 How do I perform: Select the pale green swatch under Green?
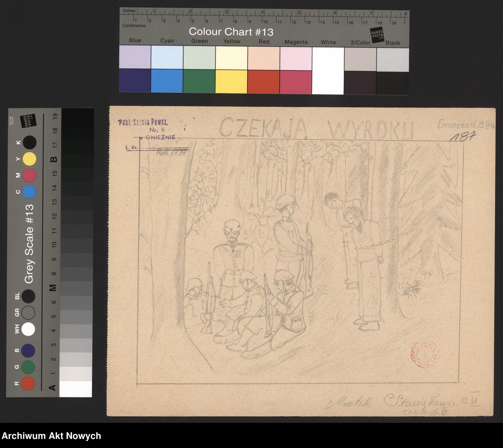(199, 57)
